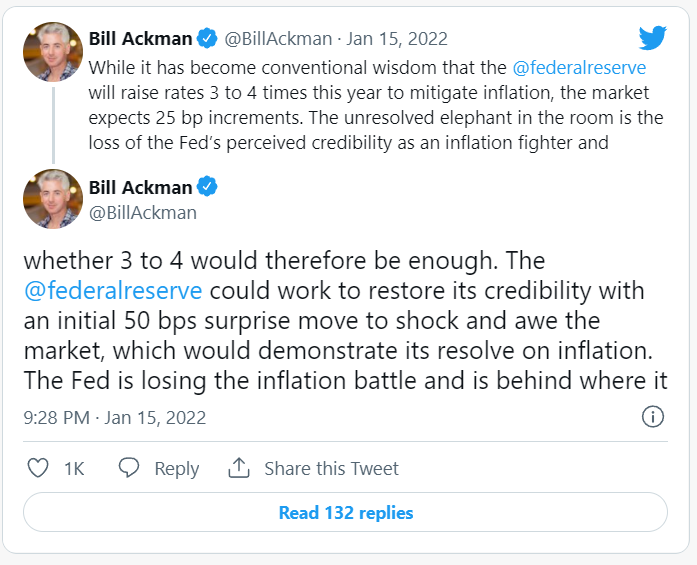Click the Reply label

click(176, 468)
